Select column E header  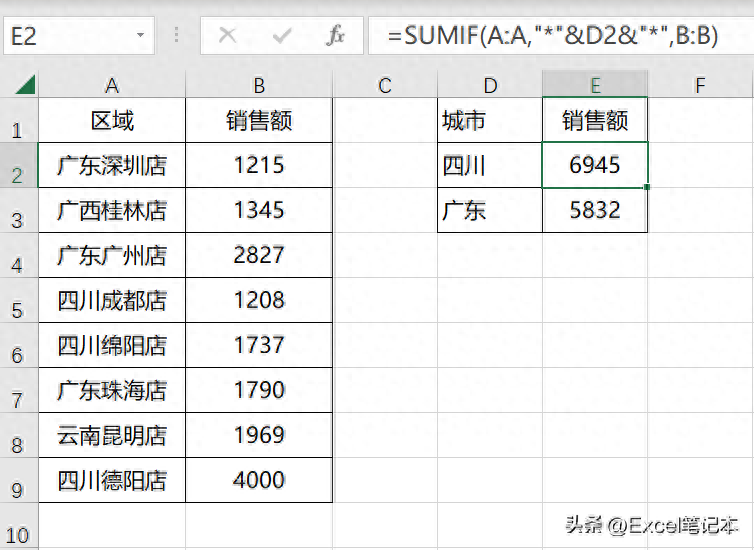click(595, 85)
